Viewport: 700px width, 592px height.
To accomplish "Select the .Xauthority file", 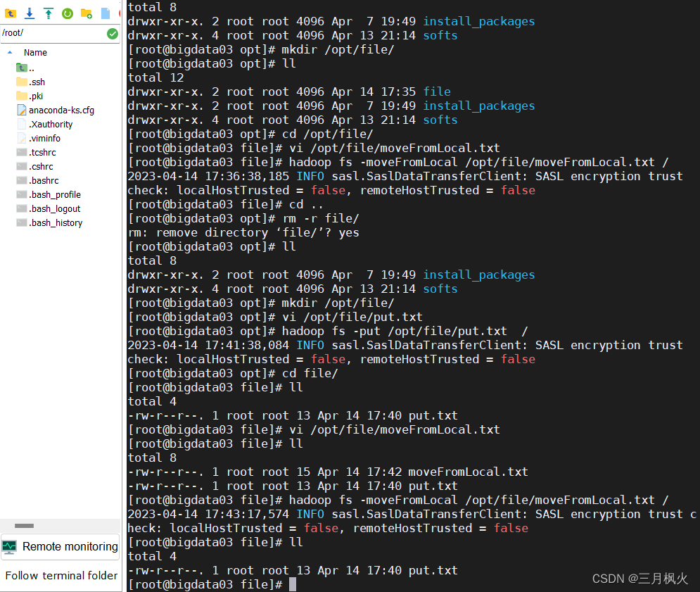I will [x=44, y=124].
